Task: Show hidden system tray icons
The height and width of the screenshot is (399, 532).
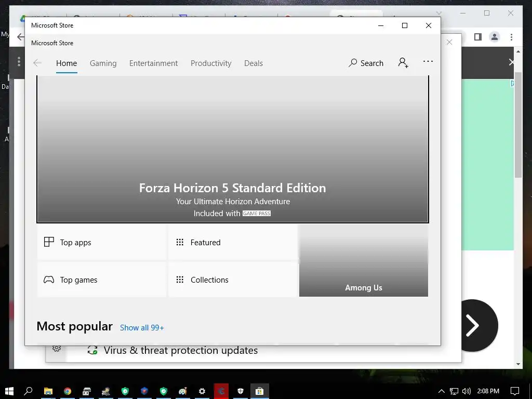Action: tap(441, 391)
